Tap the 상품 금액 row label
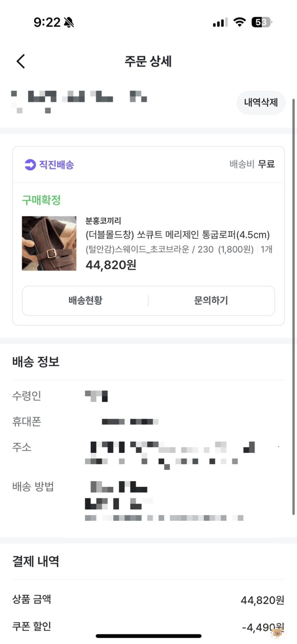 [32, 599]
